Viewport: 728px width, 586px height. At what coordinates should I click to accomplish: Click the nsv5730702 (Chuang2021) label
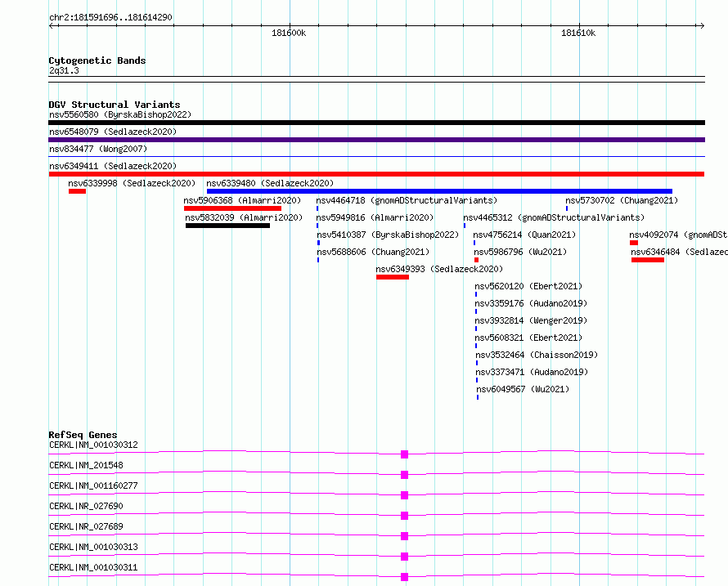622,200
